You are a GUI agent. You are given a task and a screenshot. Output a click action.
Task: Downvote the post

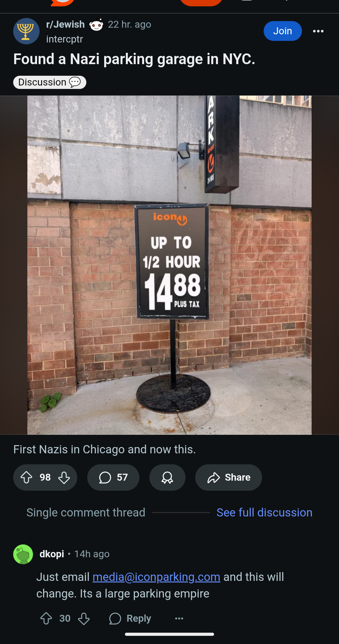64,478
